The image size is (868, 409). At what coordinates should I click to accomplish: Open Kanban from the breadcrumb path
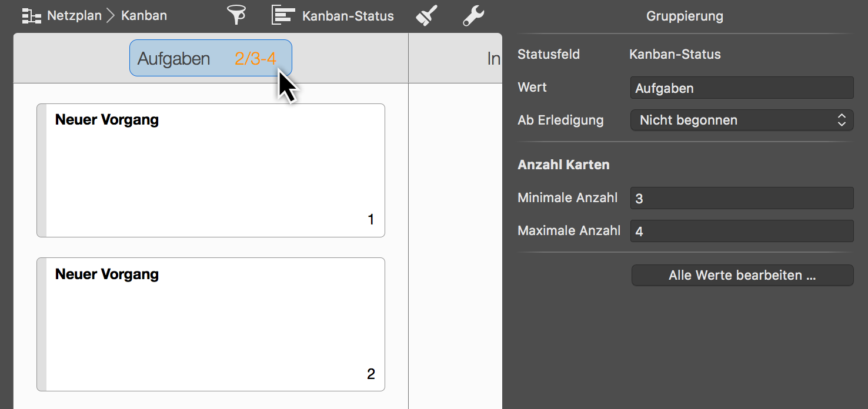coord(143,15)
